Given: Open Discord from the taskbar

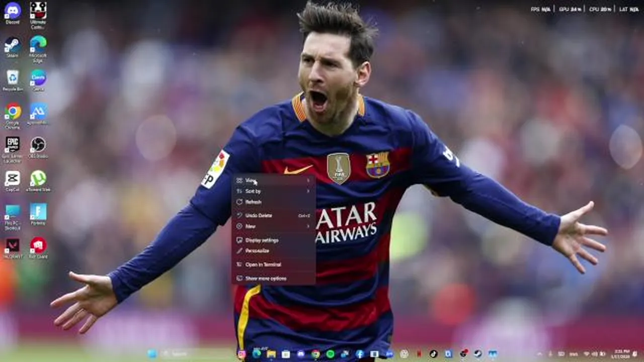Looking at the screenshot, I should pyautogui.click(x=301, y=354).
